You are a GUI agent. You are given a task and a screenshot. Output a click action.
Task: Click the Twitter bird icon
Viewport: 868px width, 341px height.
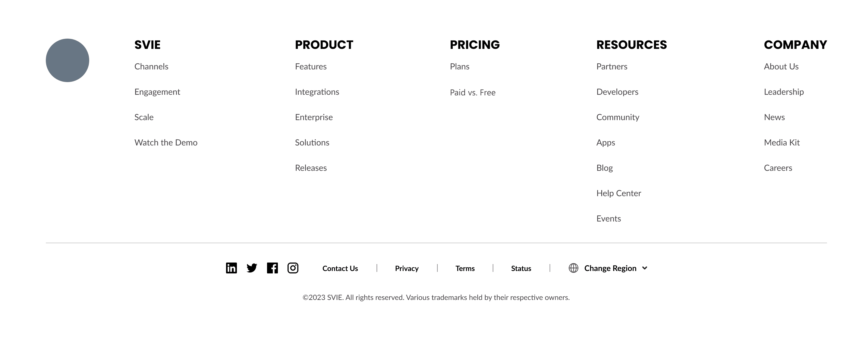(252, 268)
